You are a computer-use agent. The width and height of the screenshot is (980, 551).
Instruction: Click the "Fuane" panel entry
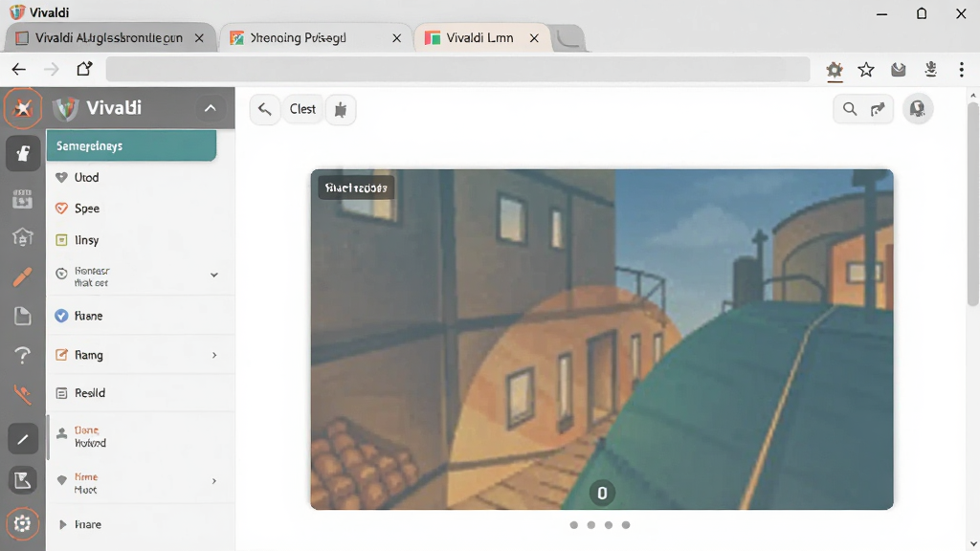point(141,316)
